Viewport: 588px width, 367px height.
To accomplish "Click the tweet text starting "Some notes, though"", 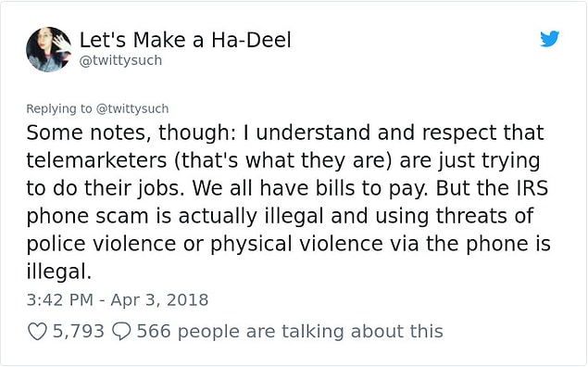I will click(288, 202).
